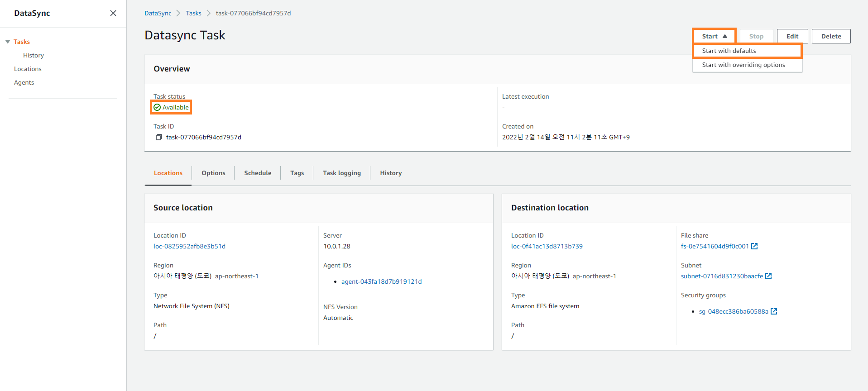Viewport: 868px width, 391px height.
Task: Close the DataSync side navigation panel
Action: [113, 13]
